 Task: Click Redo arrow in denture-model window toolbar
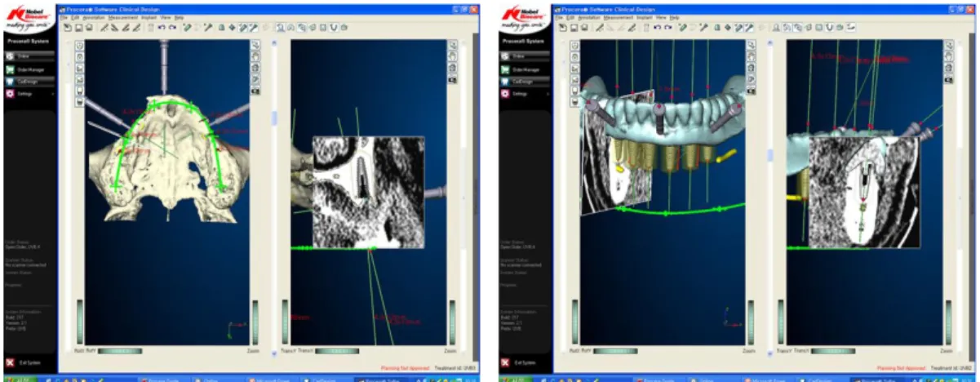pyautogui.click(x=668, y=27)
